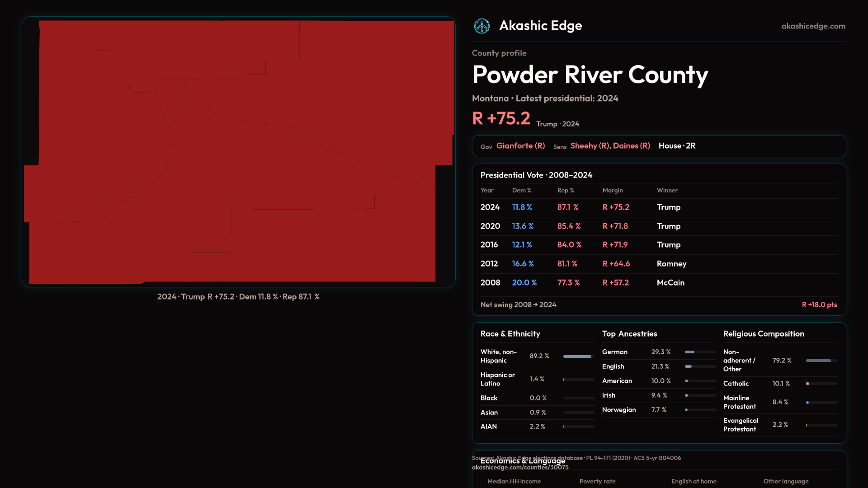
Task: Click the White, non-Hispanic percentage bar
Action: click(578, 357)
